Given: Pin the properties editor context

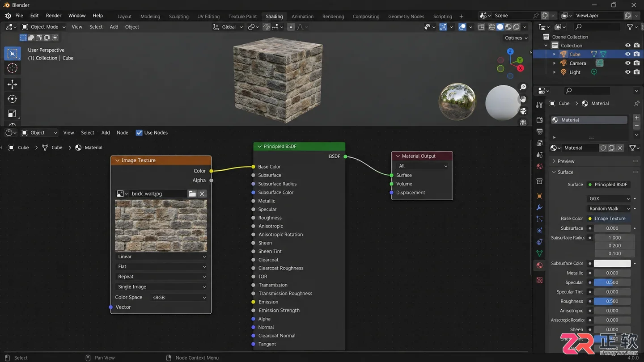Looking at the screenshot, I should pyautogui.click(x=636, y=103).
